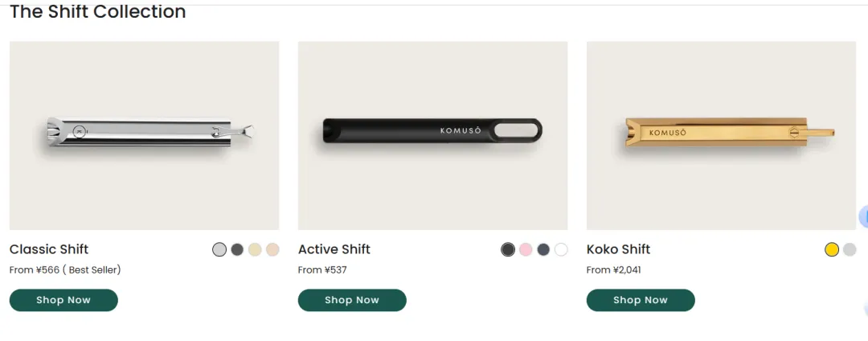Choose the rose gold swatch for Classic Shift
Screen dimensions: 868x341
[272, 250]
